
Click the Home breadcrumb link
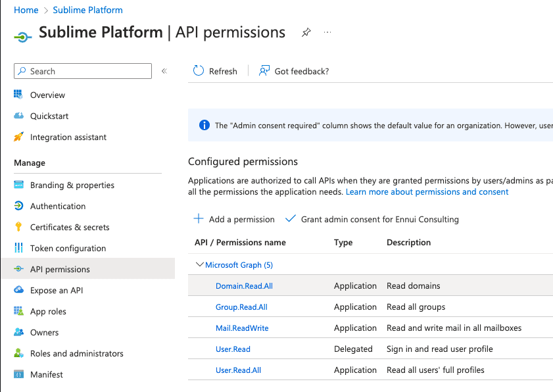point(26,10)
